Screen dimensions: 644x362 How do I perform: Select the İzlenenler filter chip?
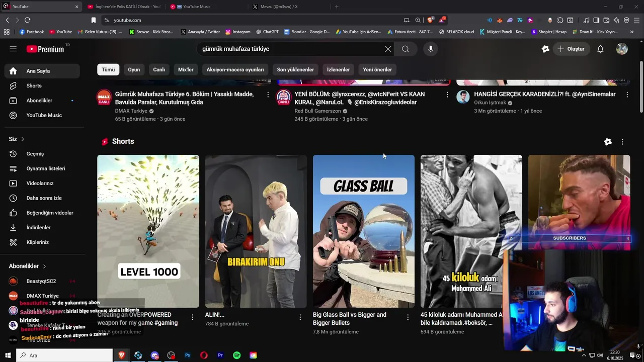338,69
